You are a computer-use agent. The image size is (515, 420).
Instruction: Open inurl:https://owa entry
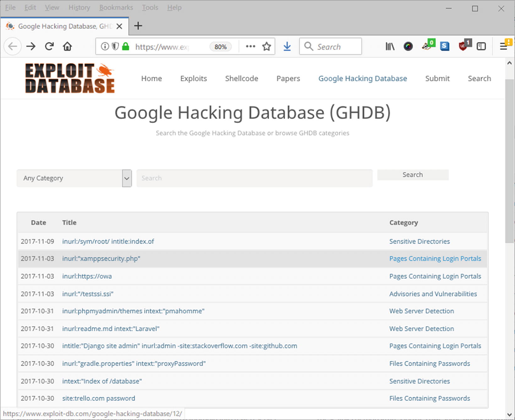point(87,276)
